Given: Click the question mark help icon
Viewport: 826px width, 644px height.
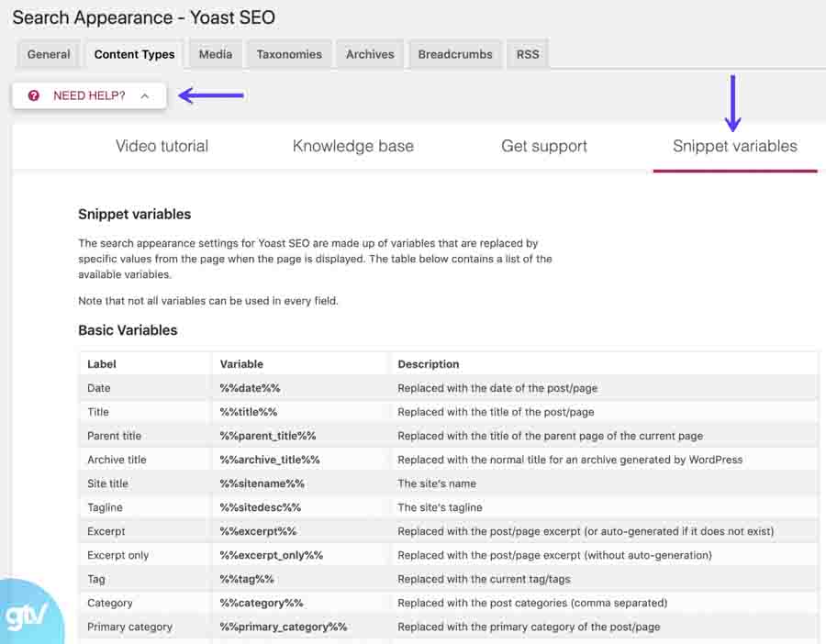Looking at the screenshot, I should coord(34,95).
